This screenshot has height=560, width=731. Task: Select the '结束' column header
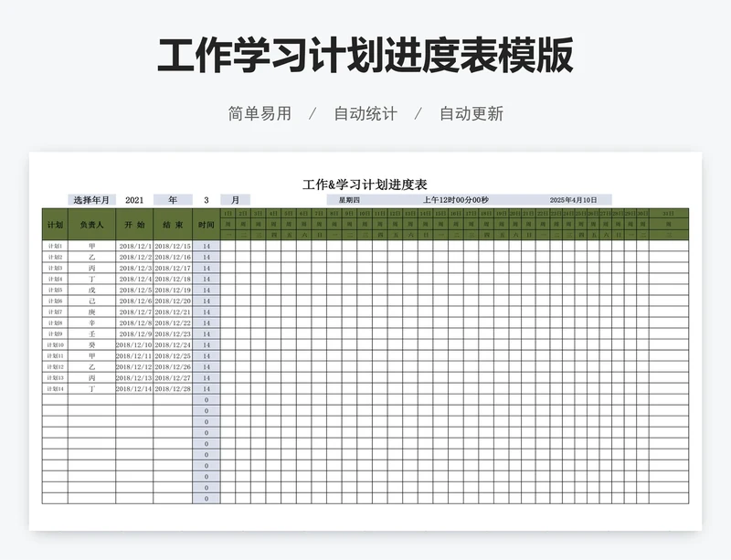[173, 225]
